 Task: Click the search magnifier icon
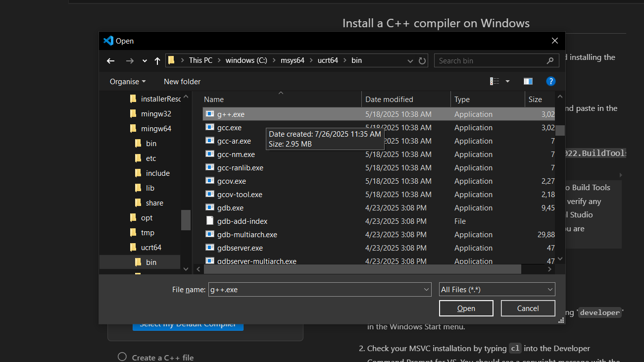pos(550,60)
